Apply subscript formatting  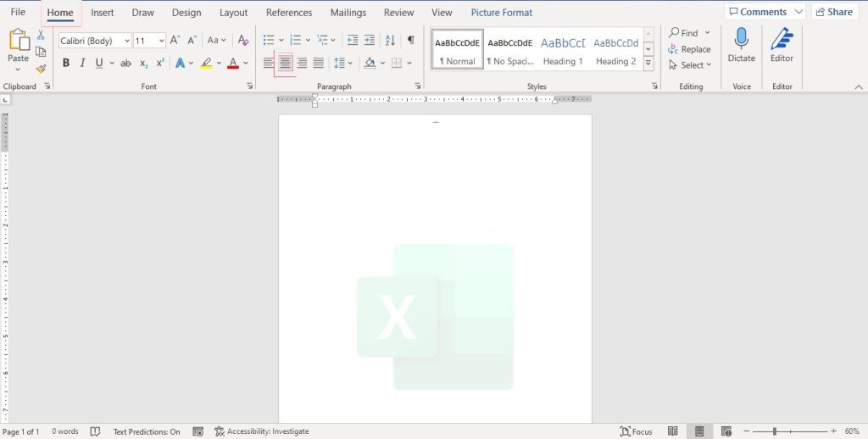pyautogui.click(x=144, y=64)
